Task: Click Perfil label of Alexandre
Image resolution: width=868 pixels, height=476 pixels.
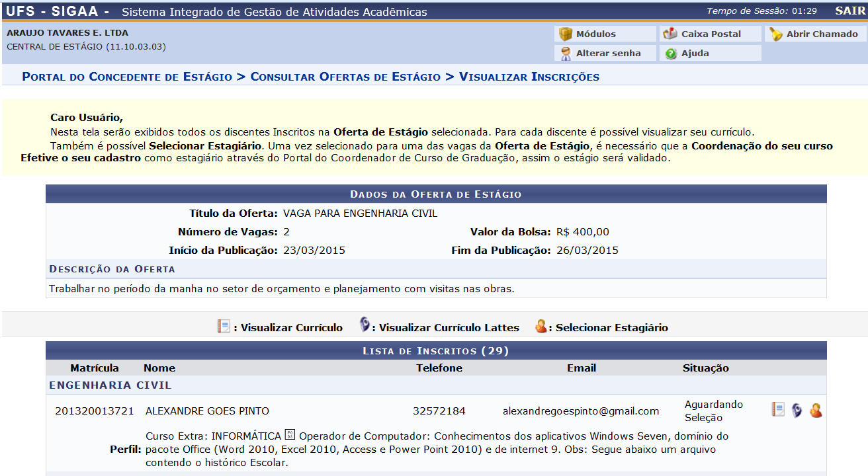Action: click(x=126, y=450)
